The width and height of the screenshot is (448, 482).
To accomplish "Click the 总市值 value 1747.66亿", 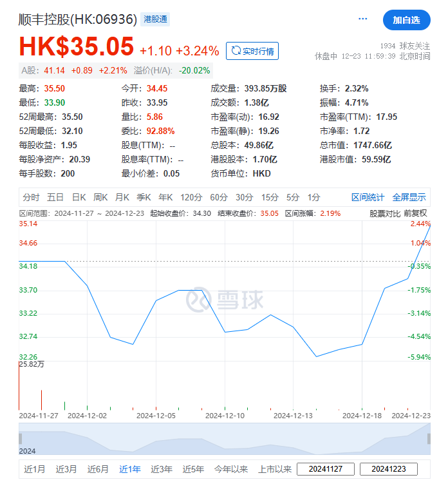I will click(373, 145).
